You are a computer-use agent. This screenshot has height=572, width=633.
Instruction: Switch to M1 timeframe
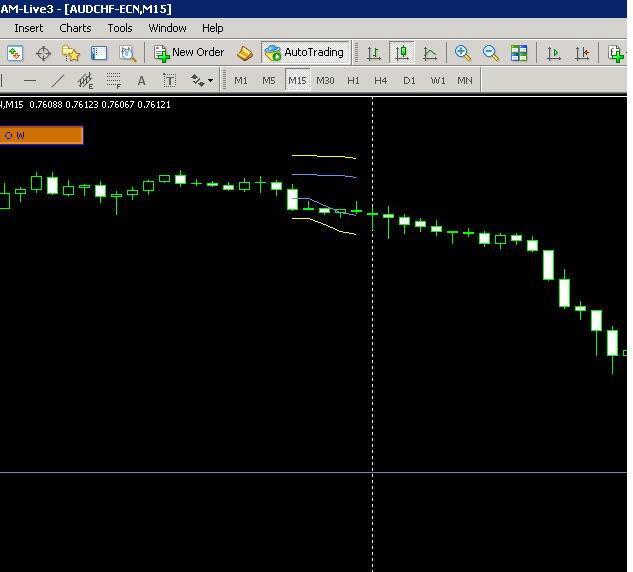coord(241,81)
